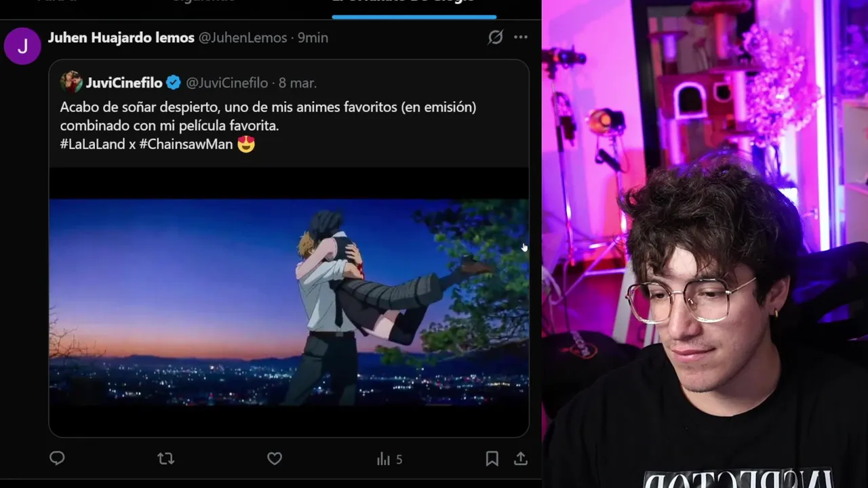Click the JuviCinefilo display name
Screen dimensions: 868x488
click(x=124, y=83)
